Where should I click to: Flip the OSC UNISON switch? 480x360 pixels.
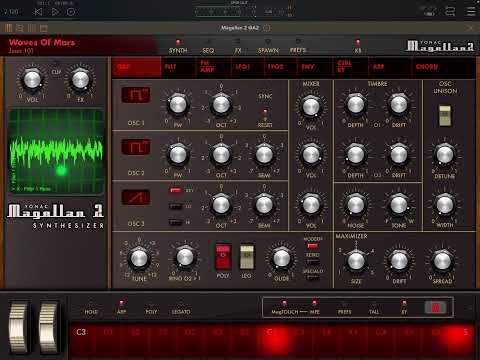pyautogui.click(x=445, y=115)
